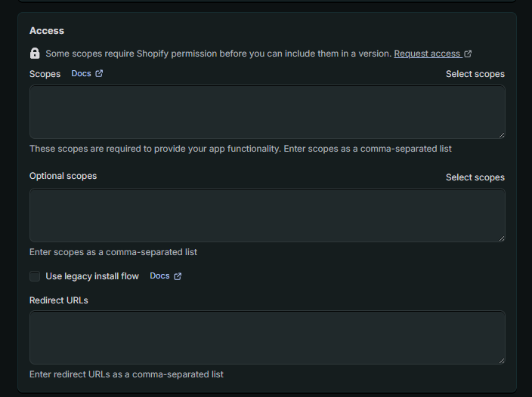Click the Scopes field label
Viewport: 532px width, 397px height.
tap(45, 74)
